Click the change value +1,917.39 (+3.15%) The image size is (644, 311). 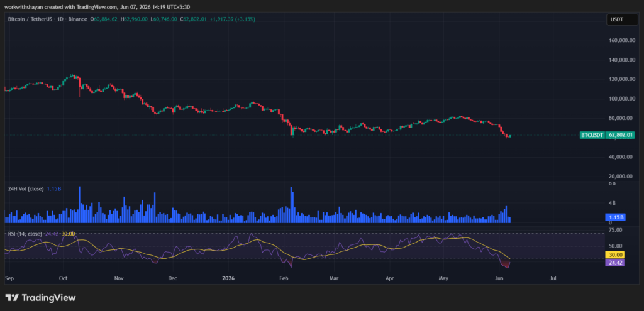click(x=232, y=19)
